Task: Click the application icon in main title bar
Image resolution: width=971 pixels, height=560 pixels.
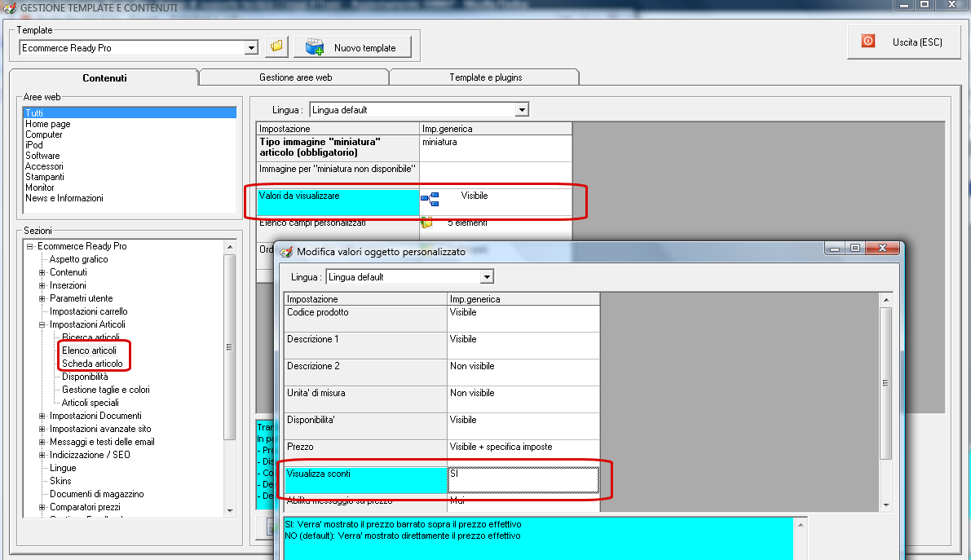Action: [9, 8]
